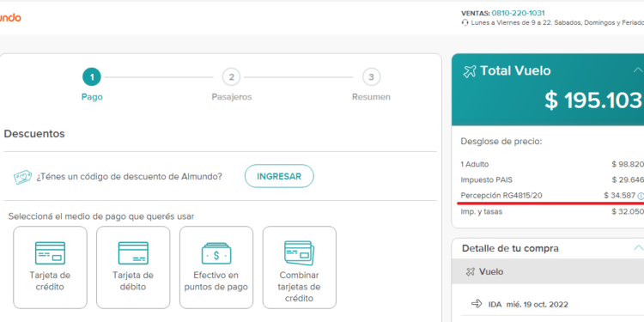Click the Descuentos section heading
This screenshot has width=644, height=322.
[34, 134]
